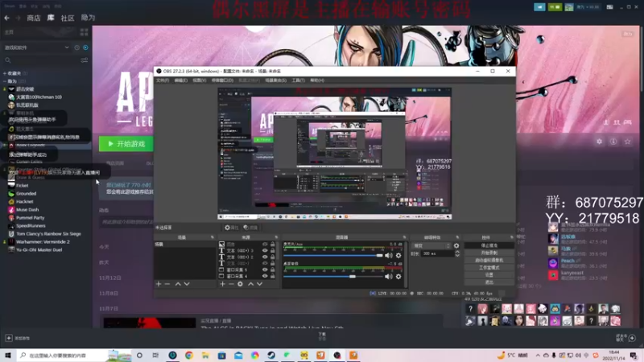The height and width of the screenshot is (362, 644).
Task: Select Grounded in Steam game list
Action: point(26,194)
